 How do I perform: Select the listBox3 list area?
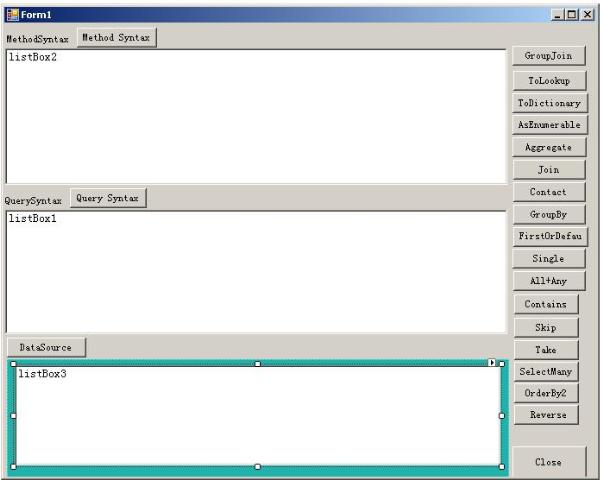click(258, 416)
